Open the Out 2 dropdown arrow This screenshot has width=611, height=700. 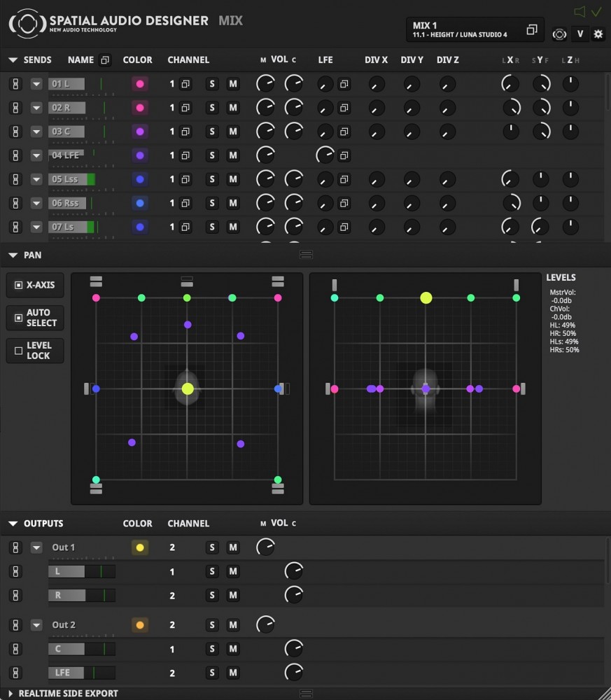click(x=36, y=625)
